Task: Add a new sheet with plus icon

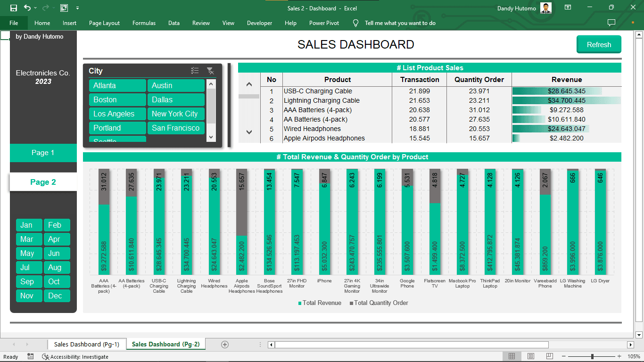Action: [x=225, y=345]
